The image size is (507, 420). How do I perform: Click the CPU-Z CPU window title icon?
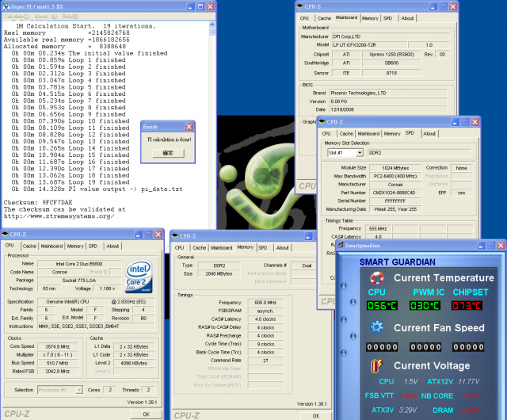(5, 234)
